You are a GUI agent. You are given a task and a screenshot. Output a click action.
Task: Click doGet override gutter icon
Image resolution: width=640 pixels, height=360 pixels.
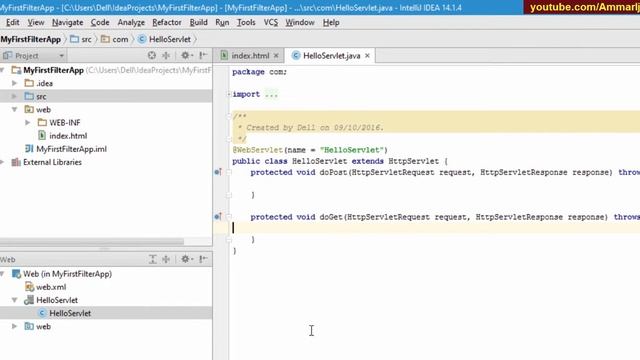tap(218, 217)
